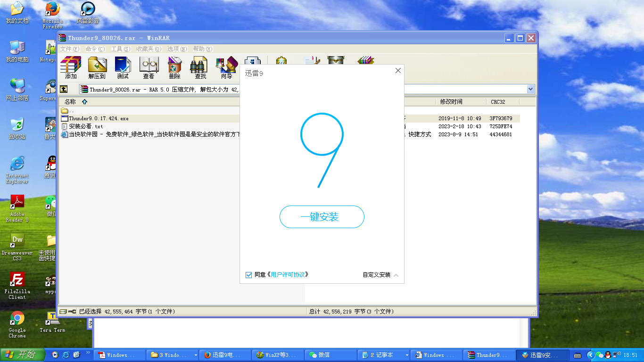The image size is (644, 362).
Task: Open the 帮助 menu in WinRAR
Action: [203, 49]
